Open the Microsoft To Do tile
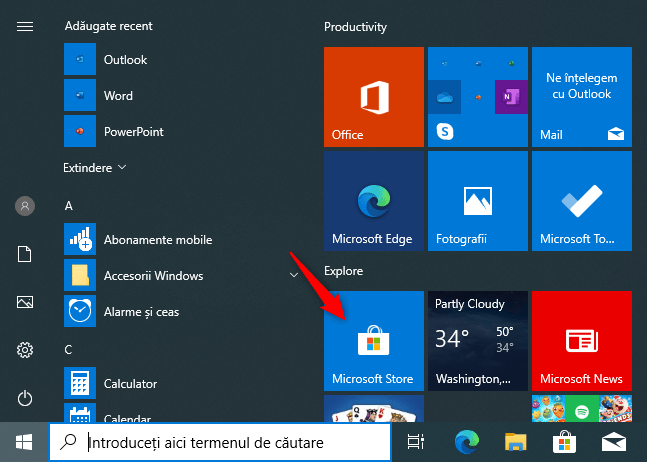 click(581, 201)
